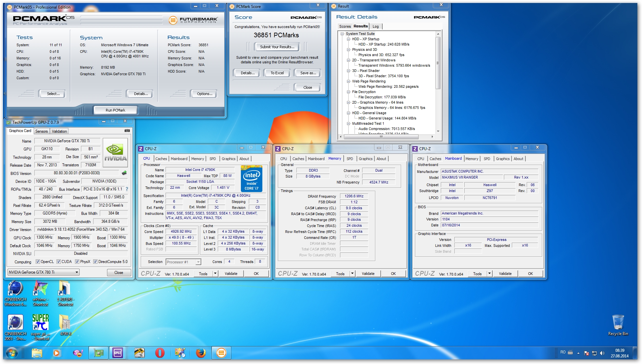Collapse the System Test Suite tree node
The width and height of the screenshot is (642, 364).
tap(342, 34)
